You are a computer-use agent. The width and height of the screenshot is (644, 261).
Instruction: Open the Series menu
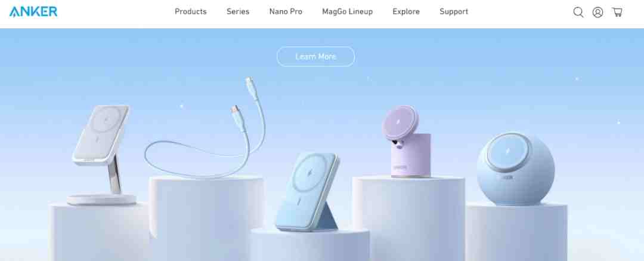(x=238, y=11)
